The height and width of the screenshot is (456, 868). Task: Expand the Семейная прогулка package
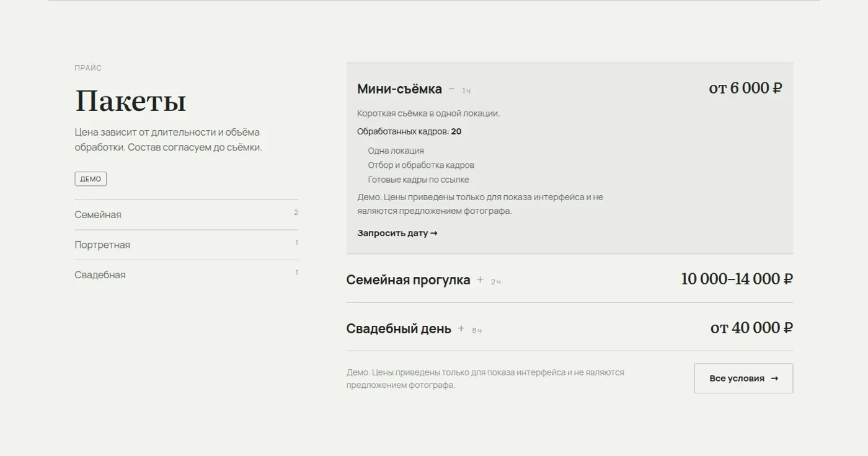(569, 279)
